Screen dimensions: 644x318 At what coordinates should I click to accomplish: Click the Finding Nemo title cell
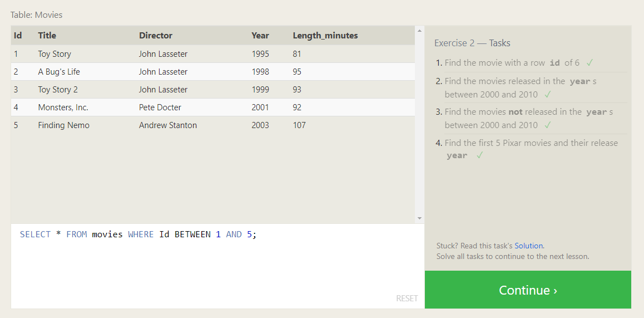[x=63, y=125]
